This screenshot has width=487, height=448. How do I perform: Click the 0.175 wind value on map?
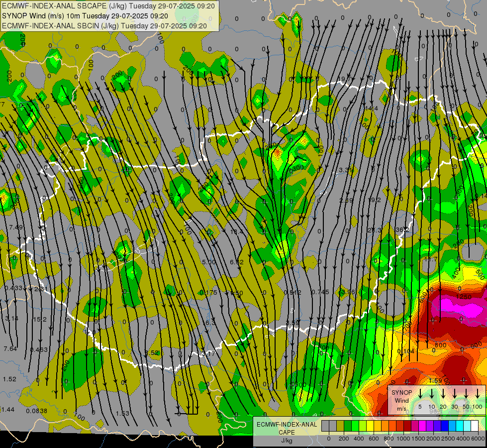[208, 293]
